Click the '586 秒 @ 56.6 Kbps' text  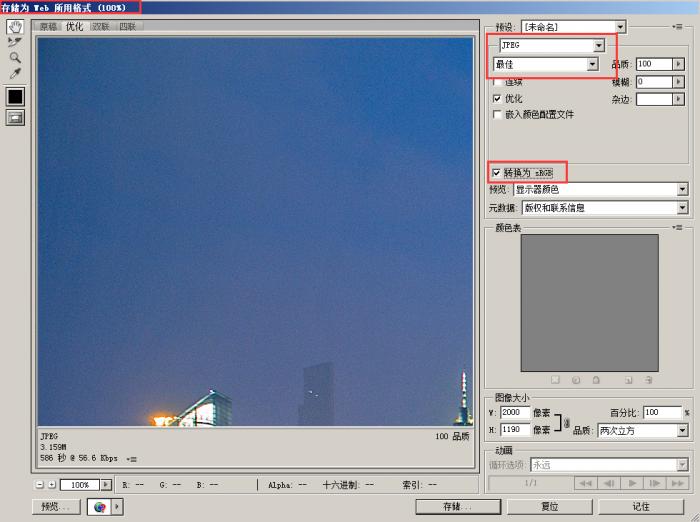tap(79, 458)
